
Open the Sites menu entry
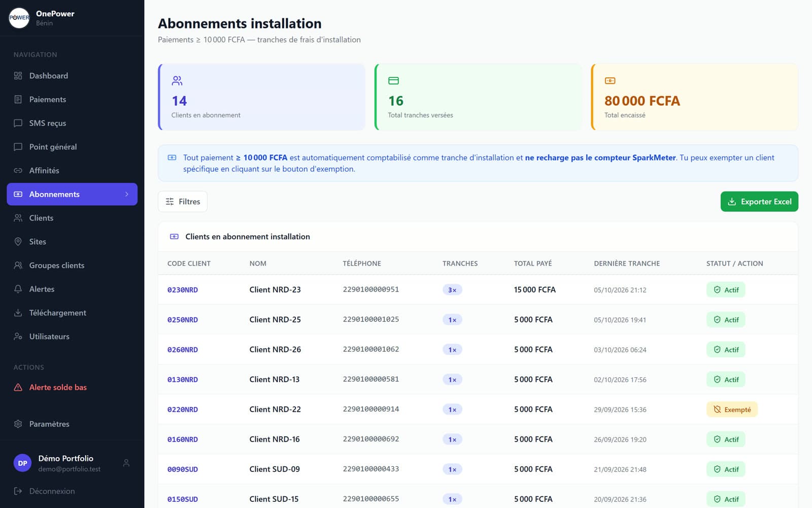pos(72,242)
